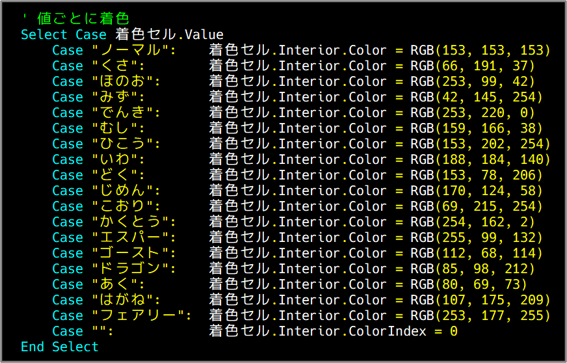The image size is (567, 363).
Task: Click RGB(153, 78, 206) value
Action: tap(477, 175)
